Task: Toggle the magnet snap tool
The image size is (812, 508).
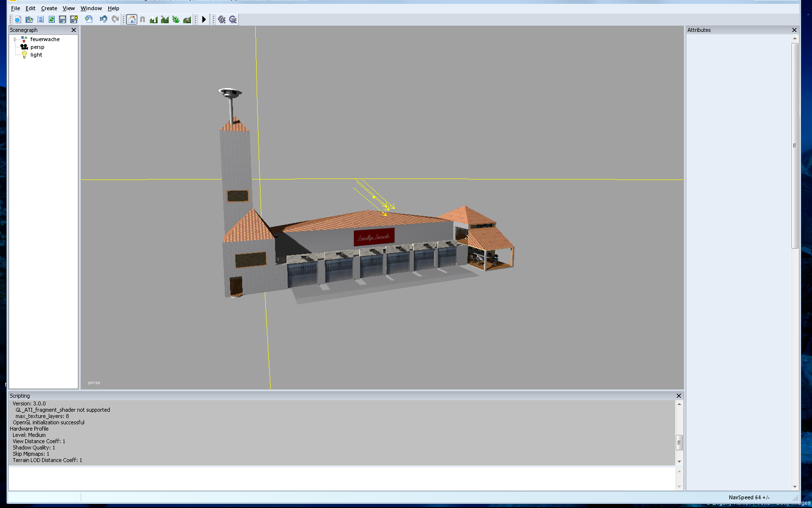Action: tap(143, 19)
